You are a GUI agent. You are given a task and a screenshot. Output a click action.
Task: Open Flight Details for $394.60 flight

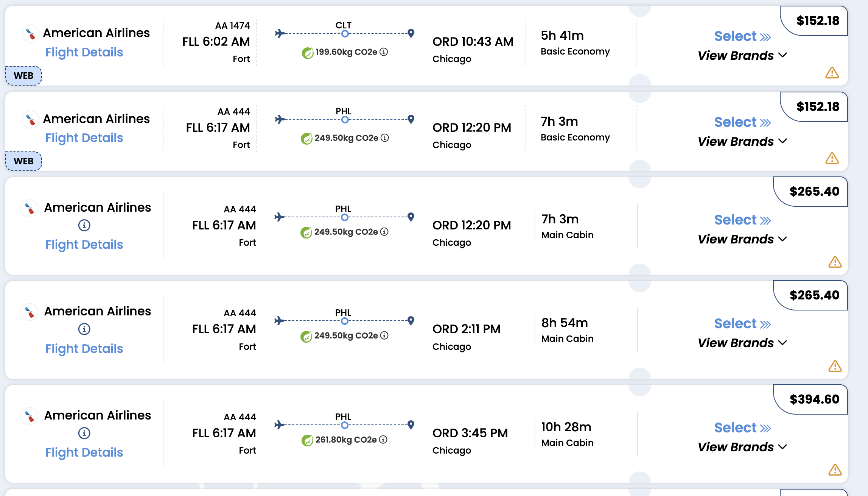coord(84,452)
